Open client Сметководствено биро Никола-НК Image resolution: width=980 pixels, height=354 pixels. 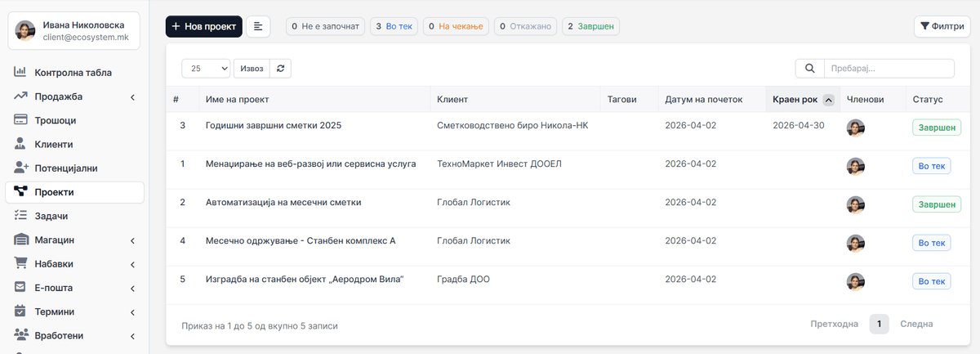pyautogui.click(x=513, y=126)
